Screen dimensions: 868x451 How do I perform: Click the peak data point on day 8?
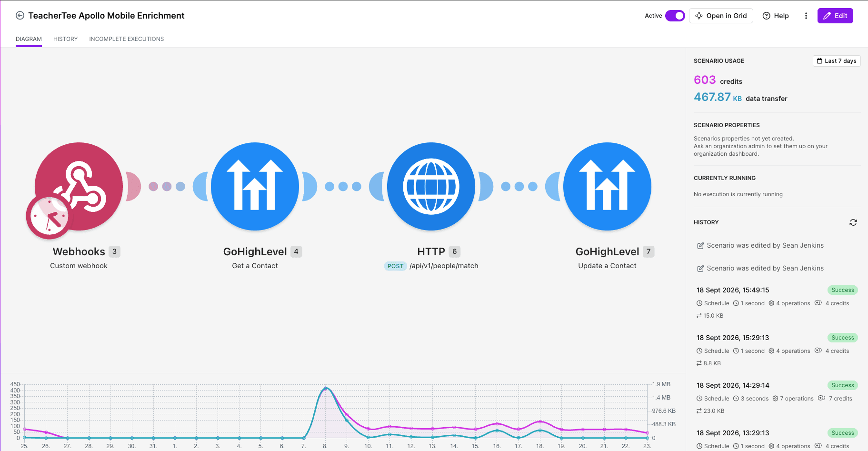[x=325, y=389]
